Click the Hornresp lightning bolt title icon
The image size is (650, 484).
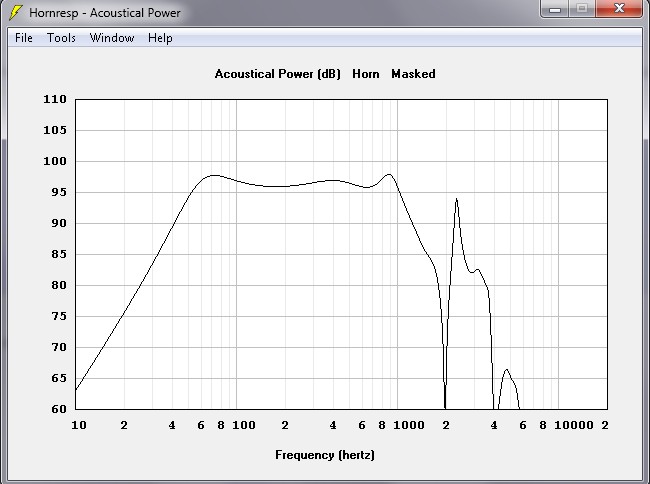coord(16,12)
